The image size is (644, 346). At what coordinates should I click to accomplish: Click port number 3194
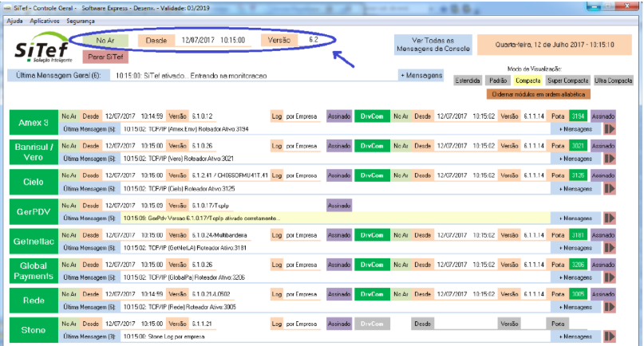point(578,116)
